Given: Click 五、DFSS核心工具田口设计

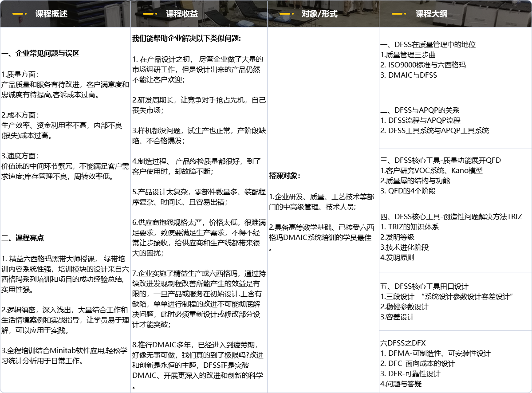Looking at the screenshot, I should pyautogui.click(x=424, y=286).
